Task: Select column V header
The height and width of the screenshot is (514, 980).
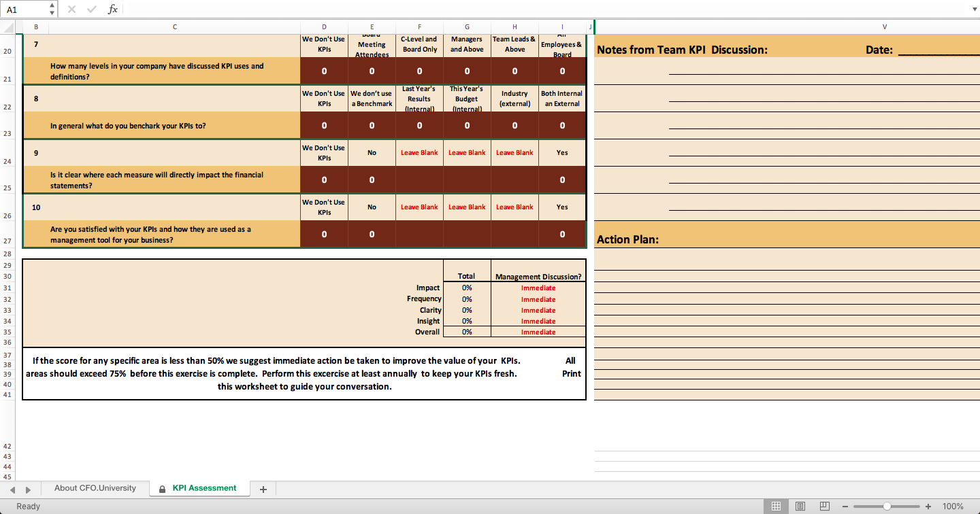Action: [x=884, y=27]
